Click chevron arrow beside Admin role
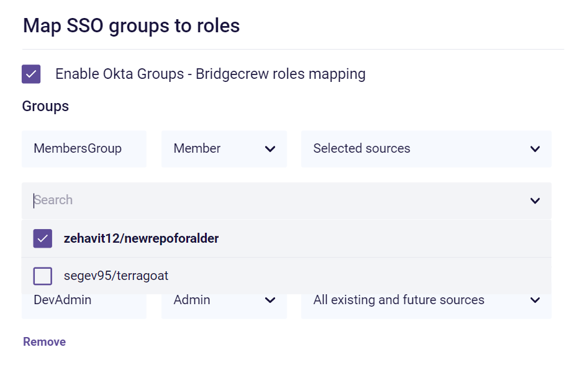This screenshot has height=383, width=588. tap(270, 300)
